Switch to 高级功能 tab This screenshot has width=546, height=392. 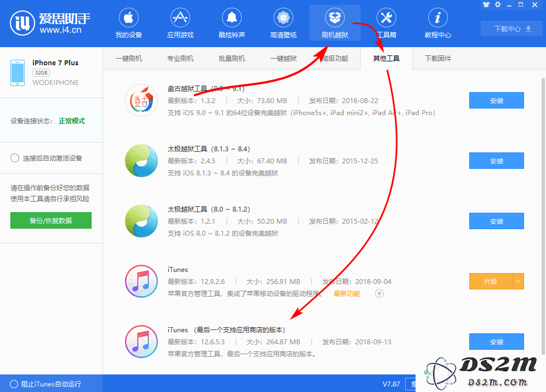click(x=334, y=58)
